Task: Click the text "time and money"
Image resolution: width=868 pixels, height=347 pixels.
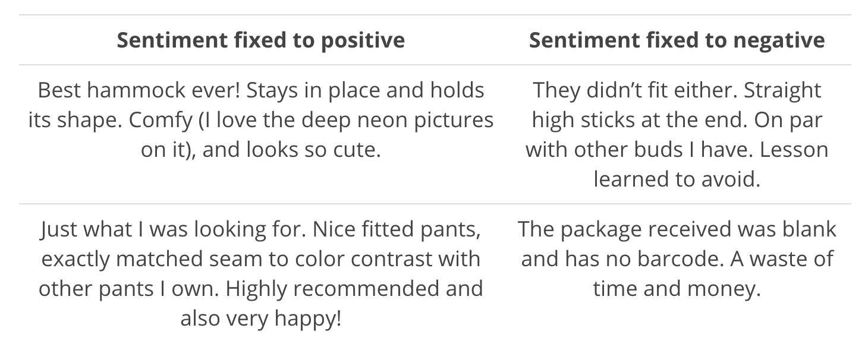Action: (677, 289)
